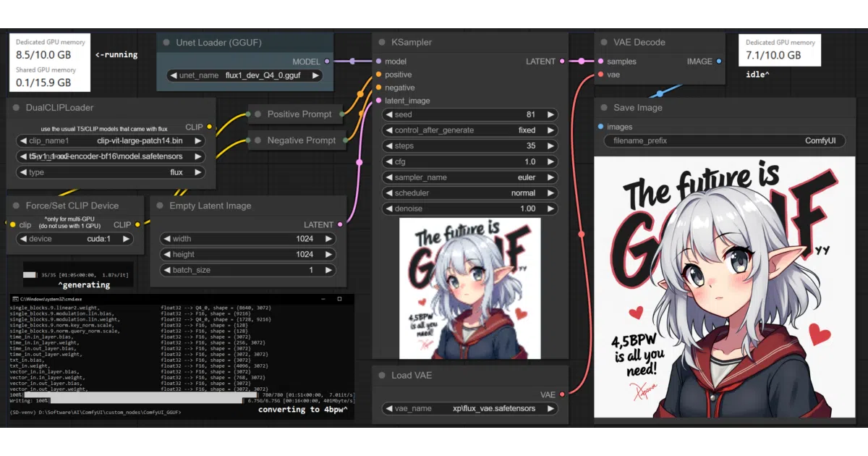Click the LATENT output socket on KSampler

click(563, 62)
